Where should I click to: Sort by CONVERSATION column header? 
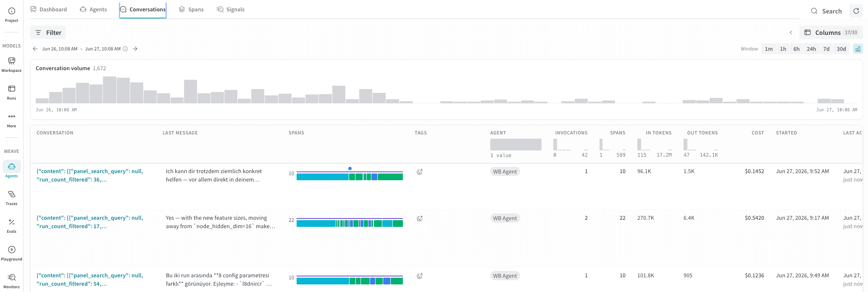tap(55, 133)
